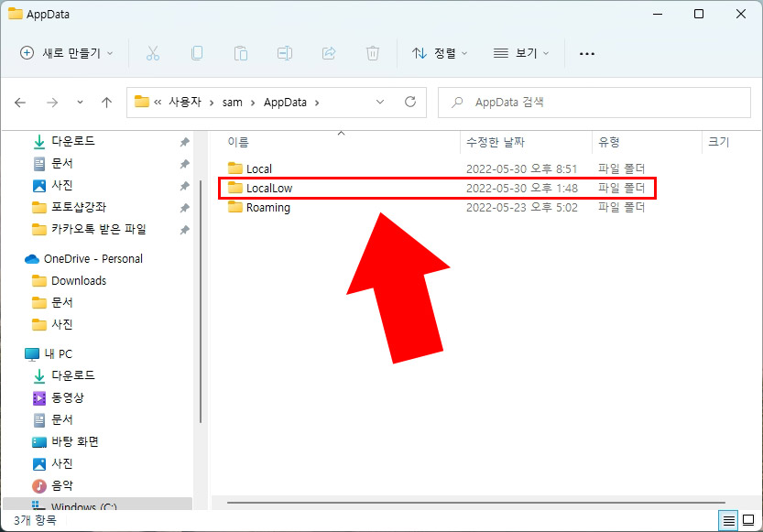This screenshot has width=763, height=532.
Task: Expand address bar history dropdown
Action: [380, 102]
